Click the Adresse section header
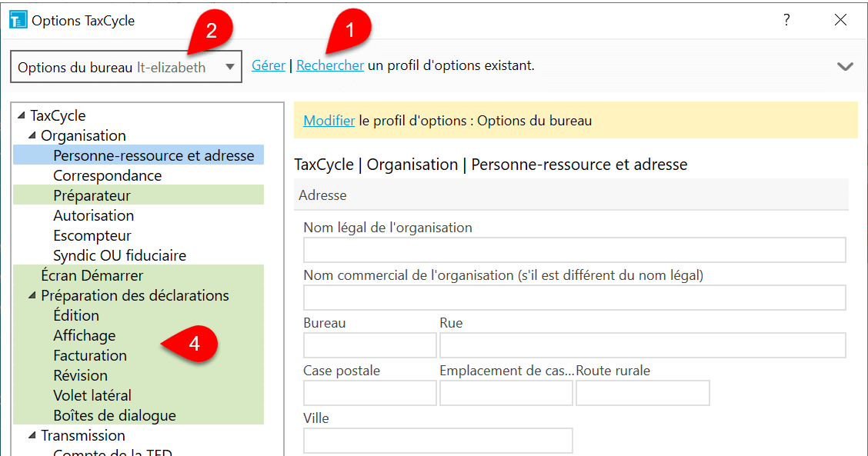868x456 pixels. (571, 195)
